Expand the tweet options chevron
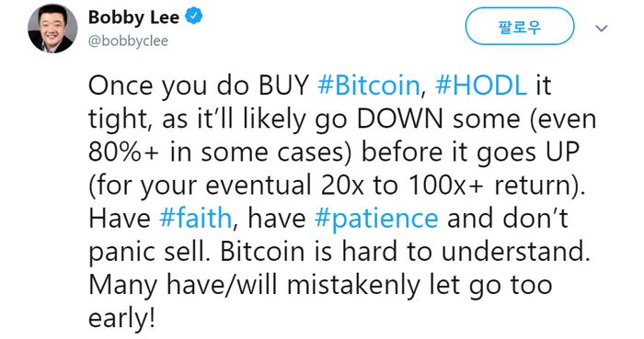 pos(602,28)
